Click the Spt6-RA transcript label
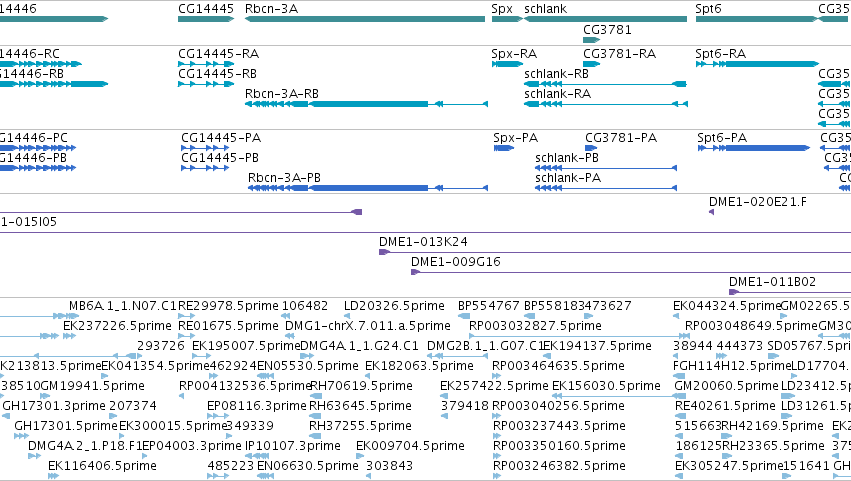 click(x=721, y=54)
